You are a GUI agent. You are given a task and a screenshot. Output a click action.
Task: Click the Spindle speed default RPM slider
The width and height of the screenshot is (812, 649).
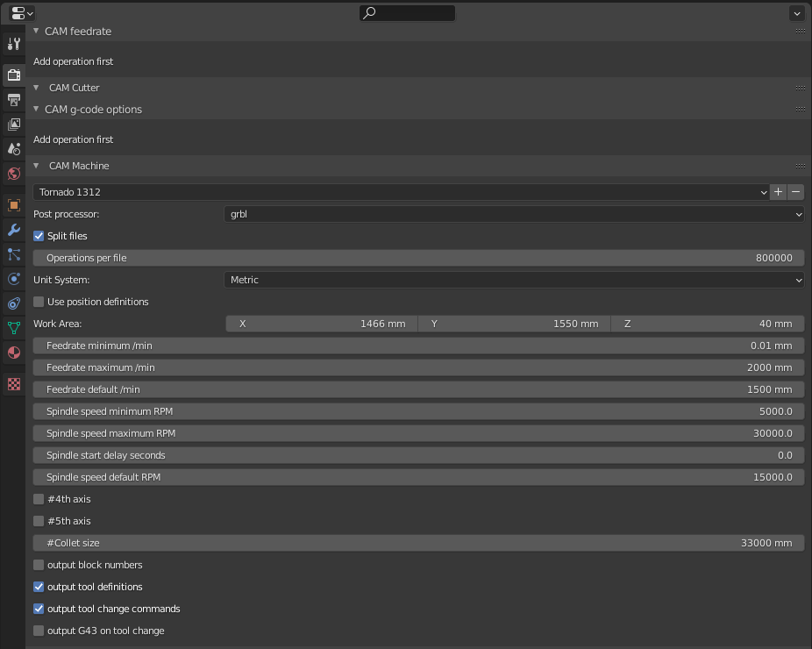point(418,477)
